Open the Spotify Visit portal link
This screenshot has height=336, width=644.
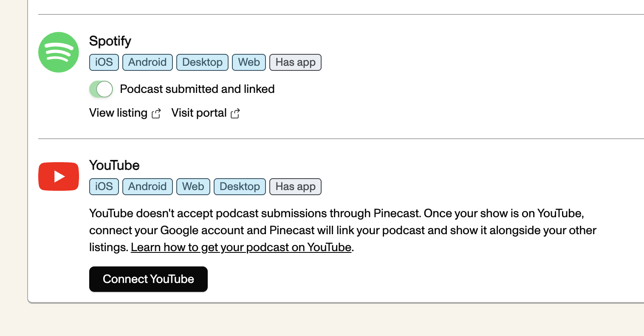206,113
